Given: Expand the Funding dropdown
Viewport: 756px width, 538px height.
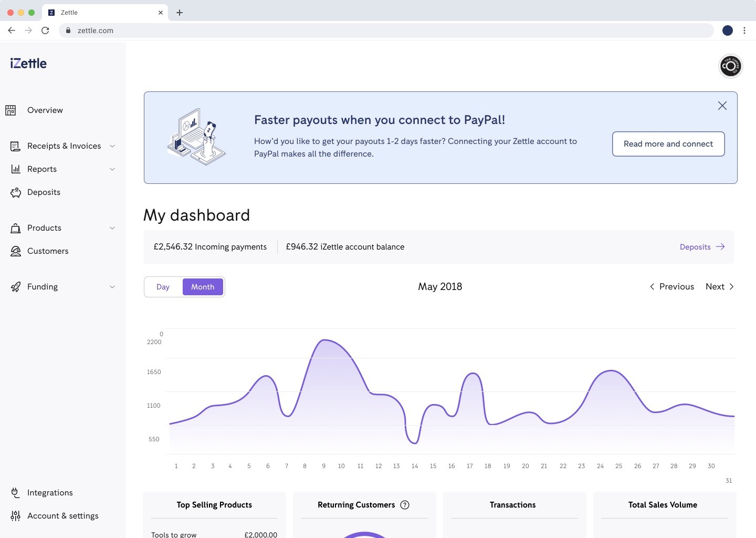Looking at the screenshot, I should (x=112, y=287).
